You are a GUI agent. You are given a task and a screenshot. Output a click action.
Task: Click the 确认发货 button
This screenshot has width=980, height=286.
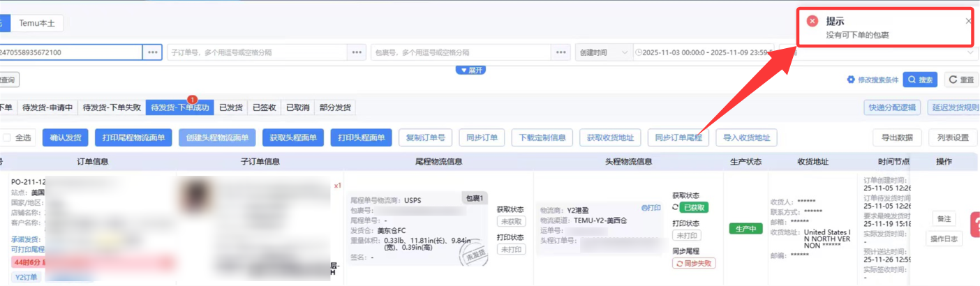point(66,138)
